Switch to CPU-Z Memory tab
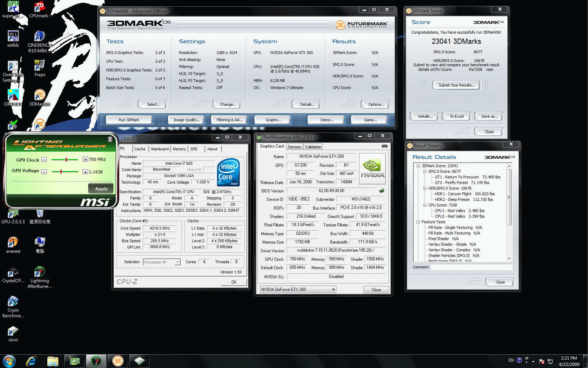The width and height of the screenshot is (588, 368). tap(180, 149)
